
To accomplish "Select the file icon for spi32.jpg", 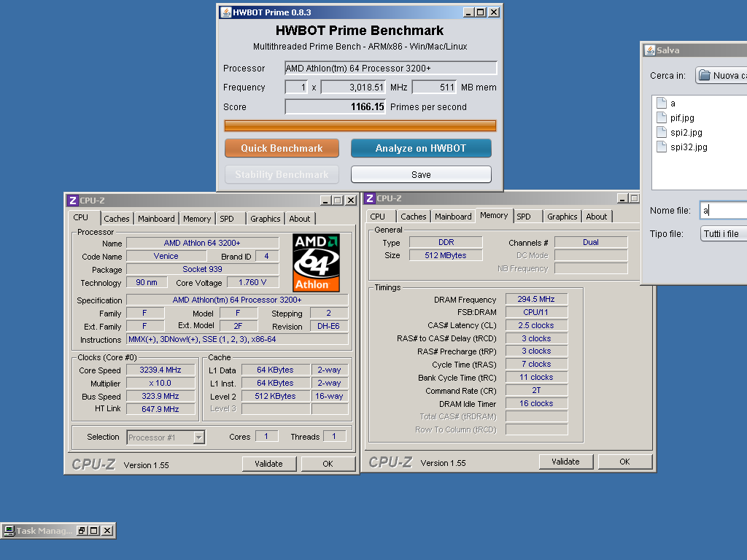I will 661,147.
